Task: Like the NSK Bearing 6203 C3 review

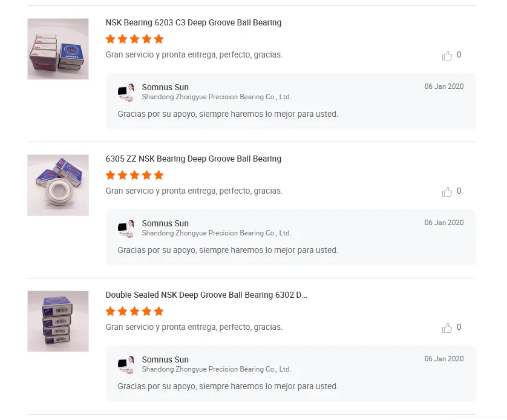Action: [447, 56]
